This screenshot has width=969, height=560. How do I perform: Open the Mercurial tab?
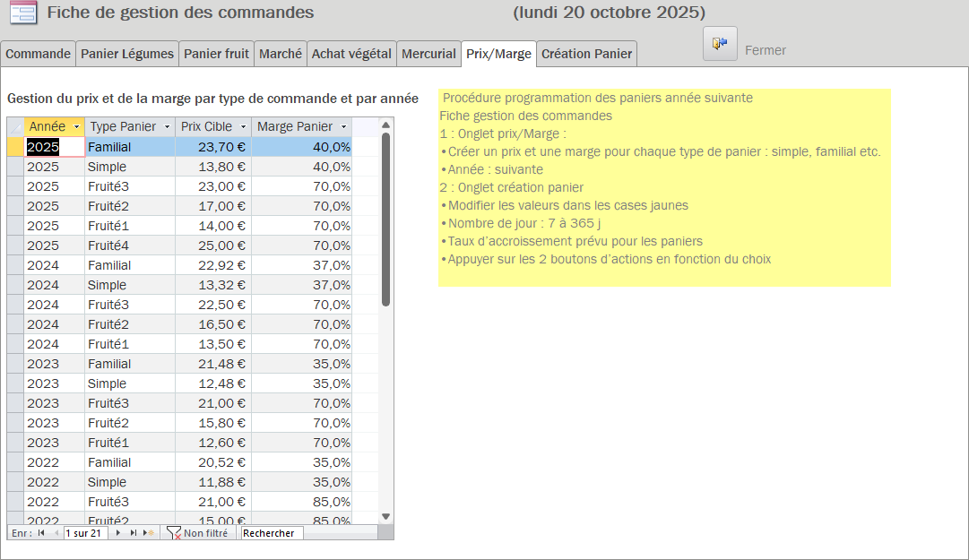coord(428,54)
